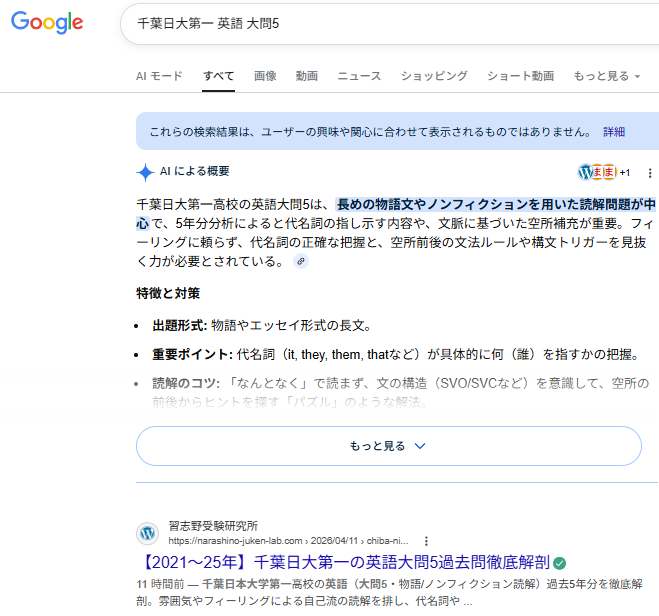659x616 pixels.
Task: Click into the search box with 千葉日大第一 英語 大問5
Action: coord(380,23)
